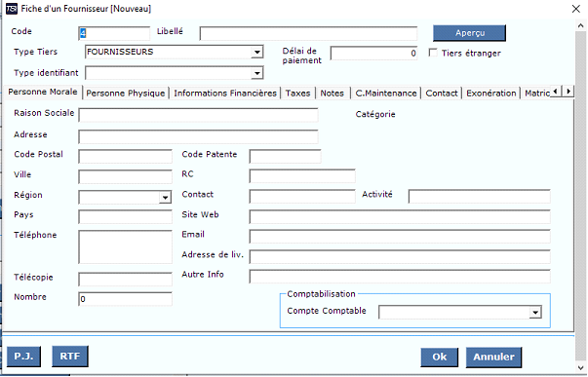Open attachments with the P.J. button
Viewport: 588px width, 377px height.
pos(23,356)
